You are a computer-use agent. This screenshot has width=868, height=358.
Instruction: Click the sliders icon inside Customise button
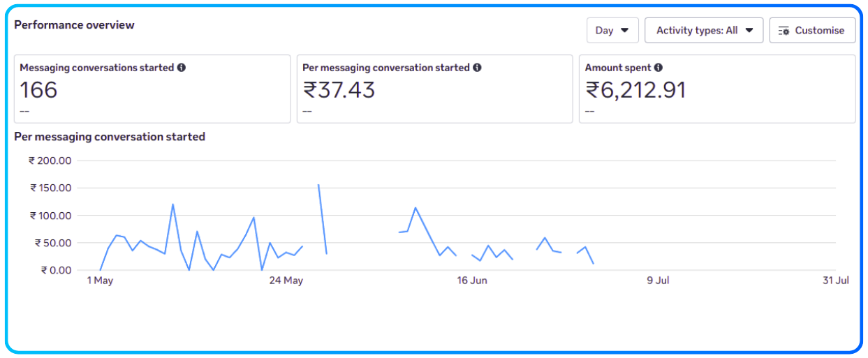point(784,31)
